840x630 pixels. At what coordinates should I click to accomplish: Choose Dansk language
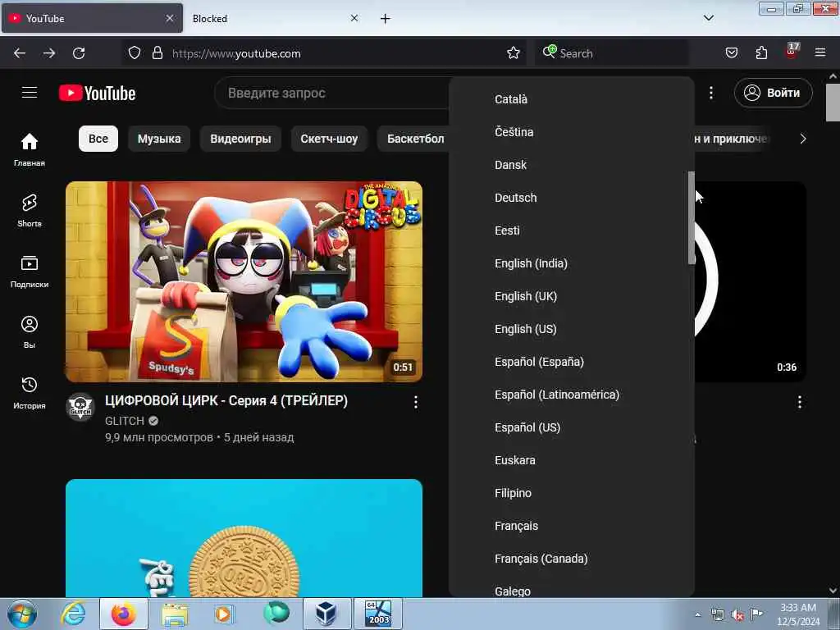(572, 165)
